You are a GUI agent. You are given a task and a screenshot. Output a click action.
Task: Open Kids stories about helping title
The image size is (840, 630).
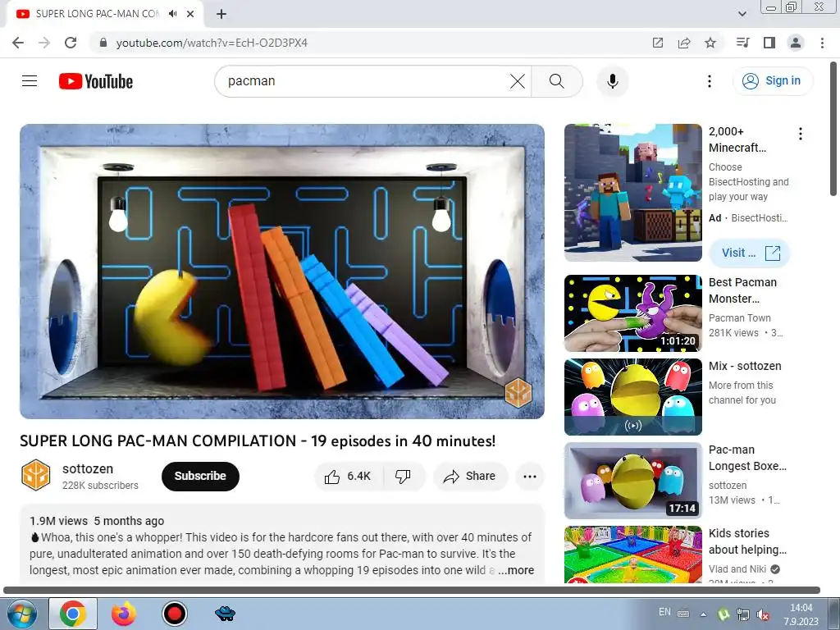tap(747, 541)
